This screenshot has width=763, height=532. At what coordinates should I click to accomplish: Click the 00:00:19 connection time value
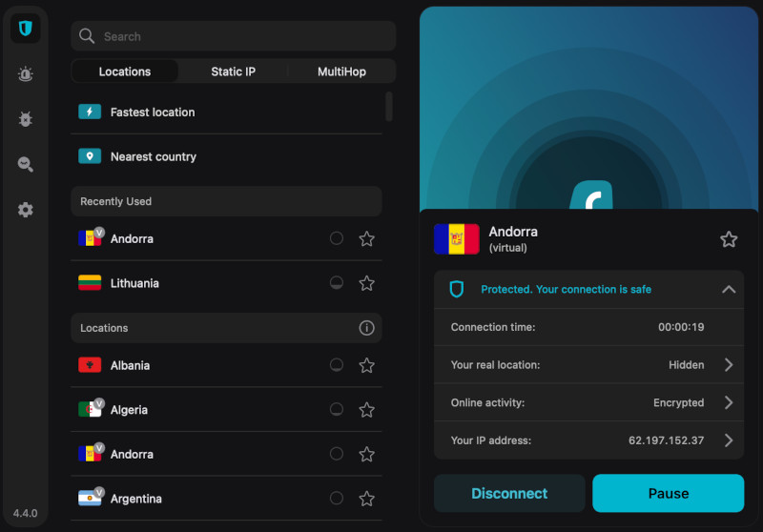coord(681,327)
